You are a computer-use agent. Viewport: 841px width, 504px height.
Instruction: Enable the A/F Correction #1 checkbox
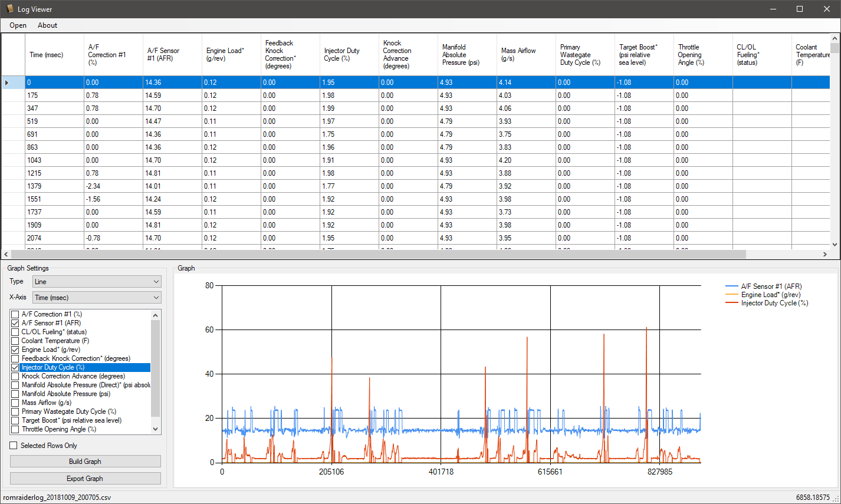(15, 314)
